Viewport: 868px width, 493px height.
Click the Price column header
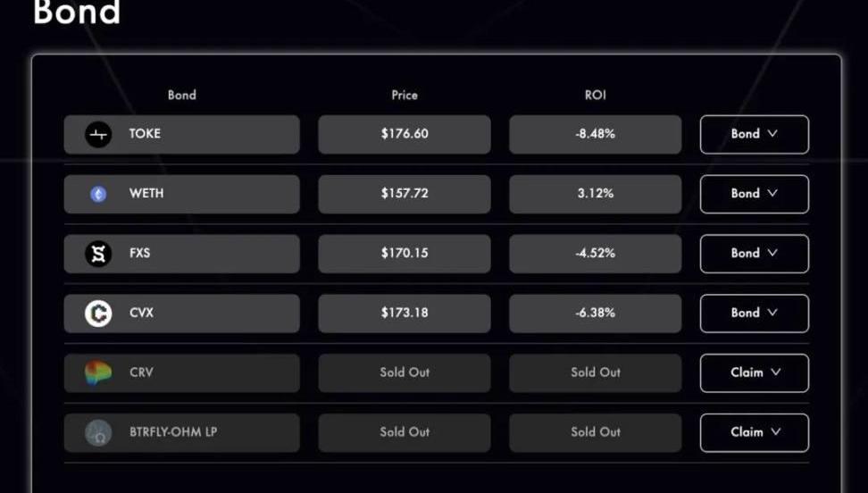[405, 96]
